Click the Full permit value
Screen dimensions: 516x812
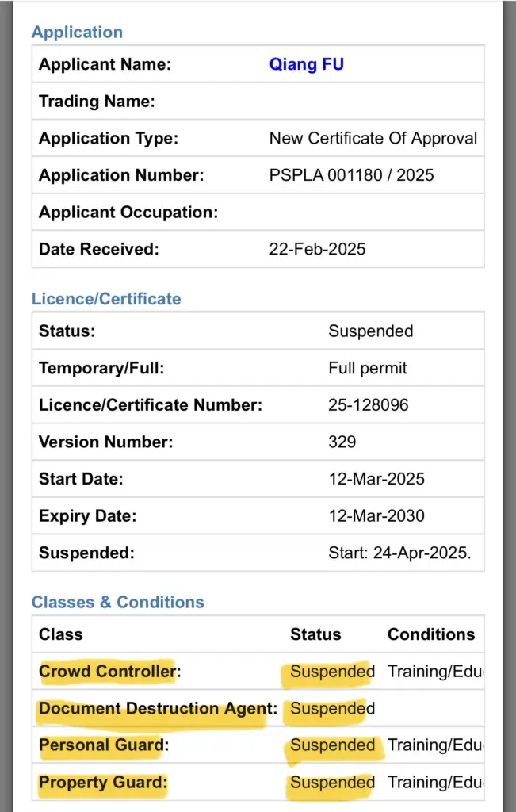point(368,368)
